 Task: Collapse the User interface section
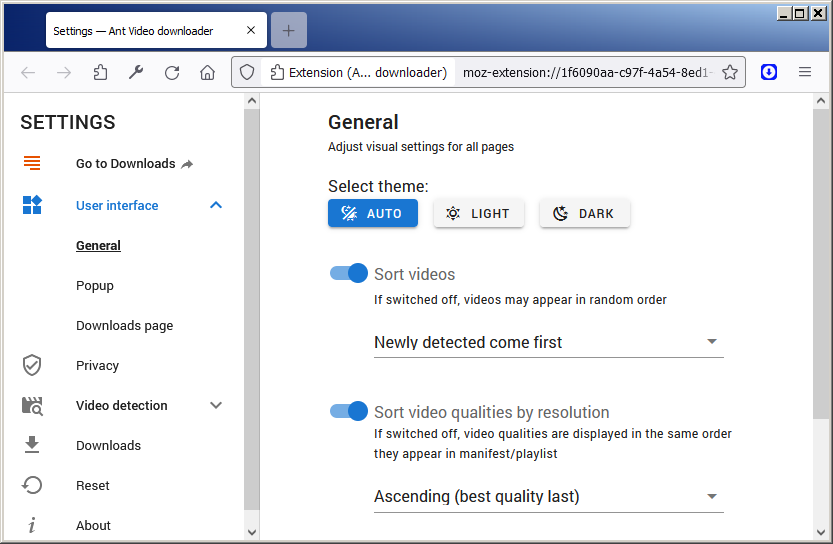point(216,205)
